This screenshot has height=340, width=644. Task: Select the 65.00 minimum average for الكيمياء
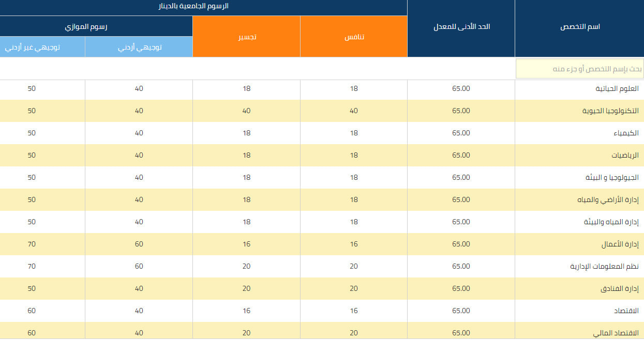[461, 133]
